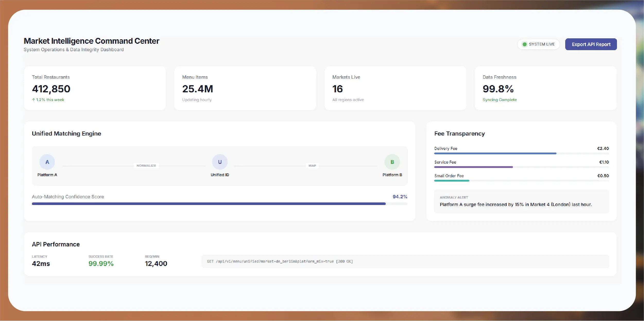
Task: Click the €1.10 service fee value
Action: [604, 162]
